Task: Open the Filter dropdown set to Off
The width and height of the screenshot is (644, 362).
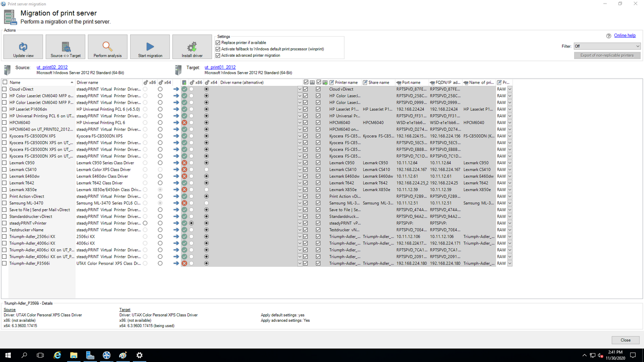Action: (607, 46)
